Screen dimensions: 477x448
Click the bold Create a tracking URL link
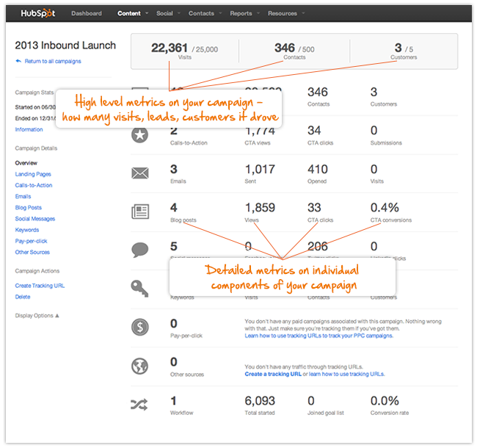[x=273, y=374]
